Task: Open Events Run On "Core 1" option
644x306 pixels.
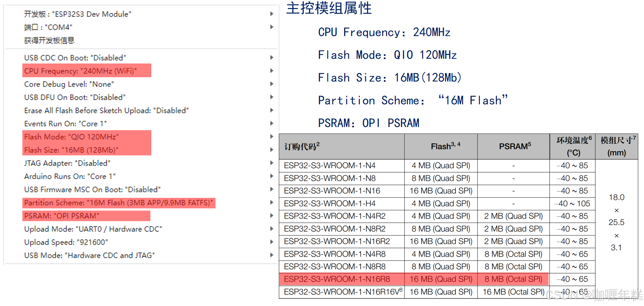Action: [x=140, y=123]
